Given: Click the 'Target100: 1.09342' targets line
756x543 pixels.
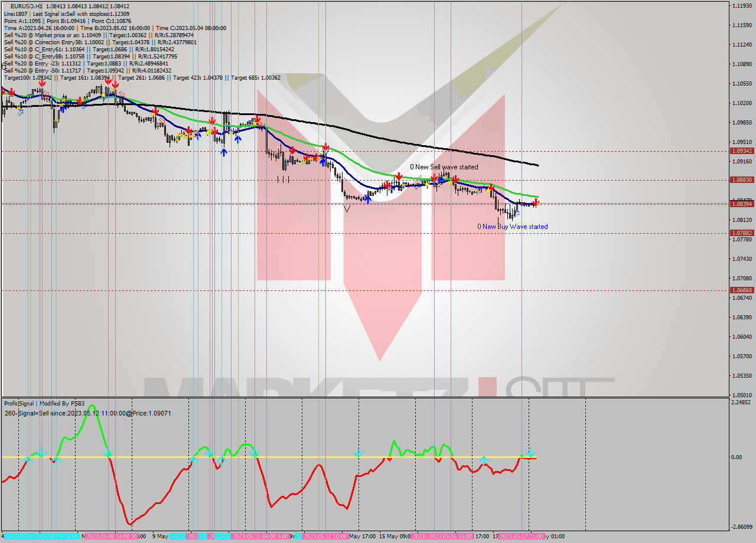Looking at the screenshot, I should pos(142,77).
